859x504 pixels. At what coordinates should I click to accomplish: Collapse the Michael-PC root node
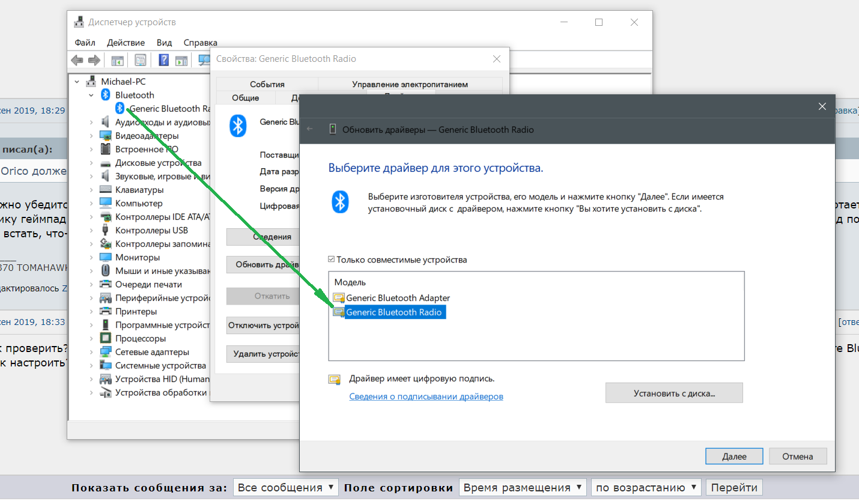pos(76,81)
